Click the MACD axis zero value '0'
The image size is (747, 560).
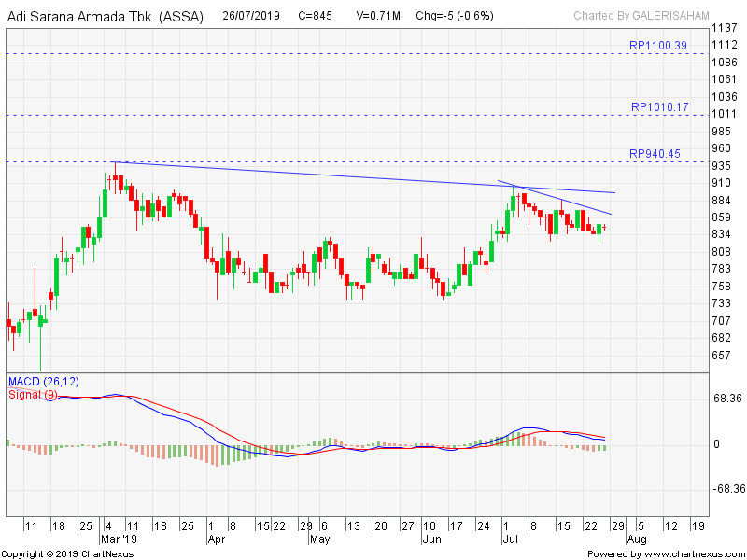point(716,444)
